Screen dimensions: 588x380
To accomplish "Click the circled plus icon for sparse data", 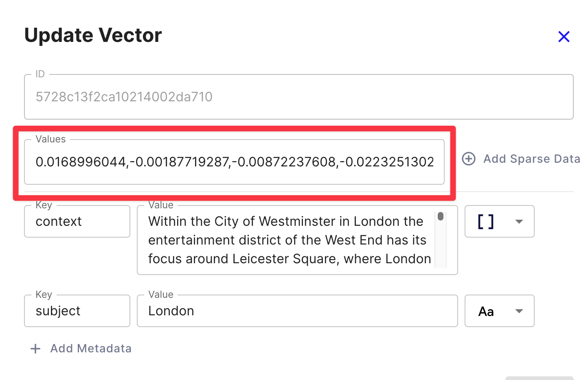I will [469, 159].
